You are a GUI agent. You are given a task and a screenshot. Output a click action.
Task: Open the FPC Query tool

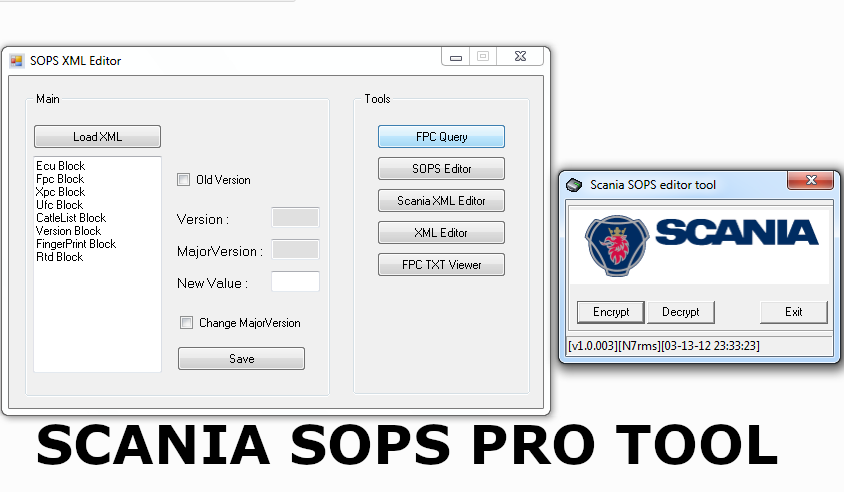pyautogui.click(x=441, y=137)
